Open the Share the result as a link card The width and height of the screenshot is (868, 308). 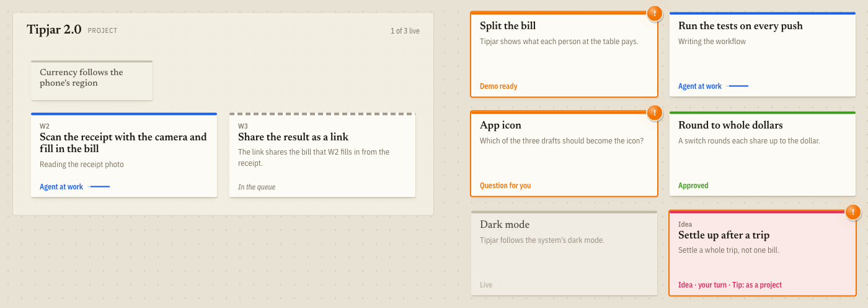[322, 155]
